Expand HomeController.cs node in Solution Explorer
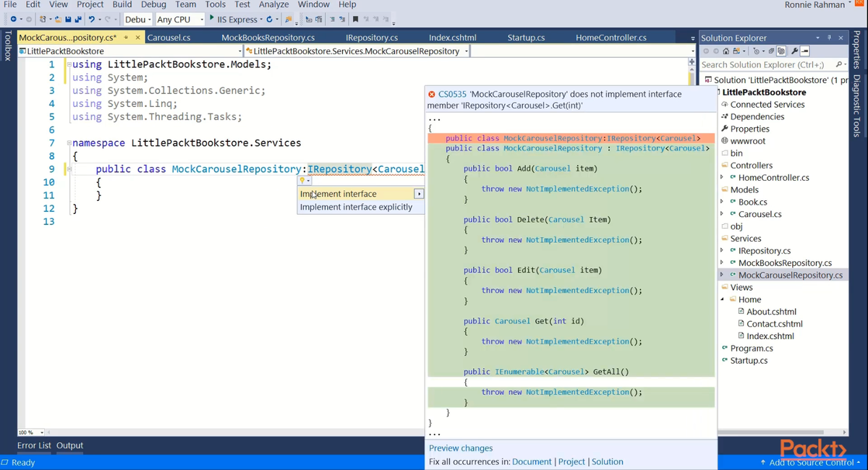This screenshot has width=868, height=470. tap(722, 177)
